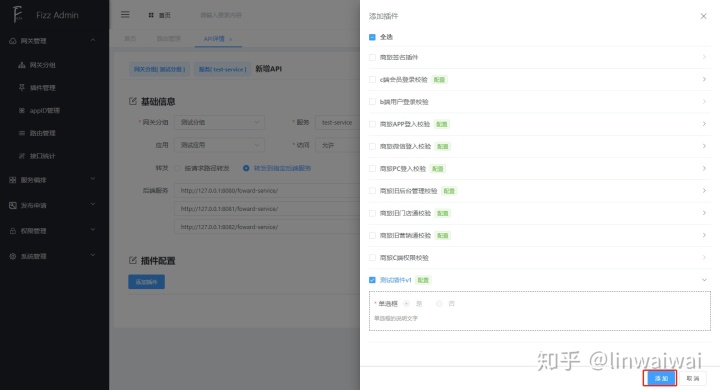Toggle the 全选 select-all checkbox

[372, 37]
